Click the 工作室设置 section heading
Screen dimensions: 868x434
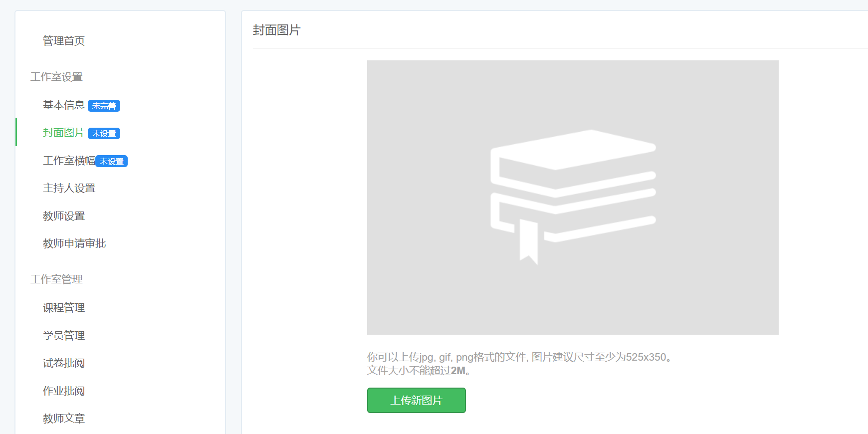(56, 77)
